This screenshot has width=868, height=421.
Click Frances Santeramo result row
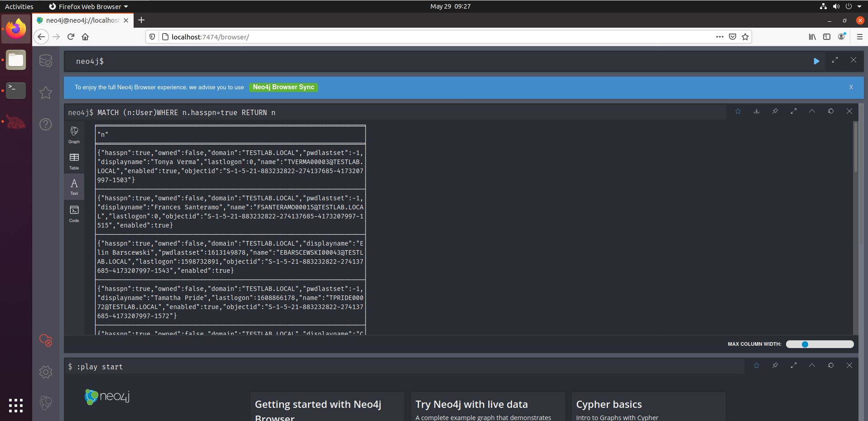pyautogui.click(x=230, y=212)
